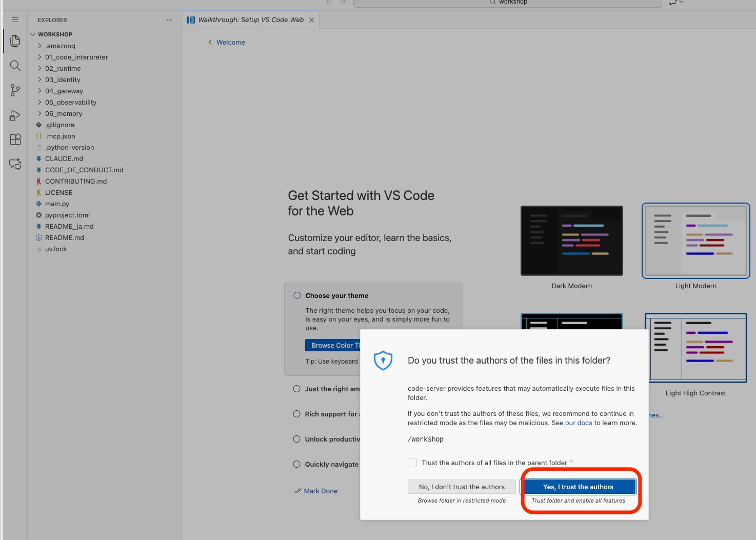
Task: Expand the 04_gateway folder
Action: click(104, 91)
